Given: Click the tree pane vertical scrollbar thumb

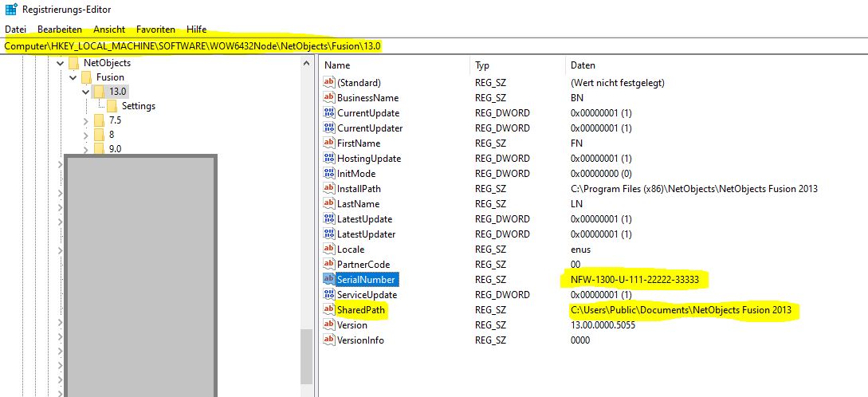Looking at the screenshot, I should [306, 356].
